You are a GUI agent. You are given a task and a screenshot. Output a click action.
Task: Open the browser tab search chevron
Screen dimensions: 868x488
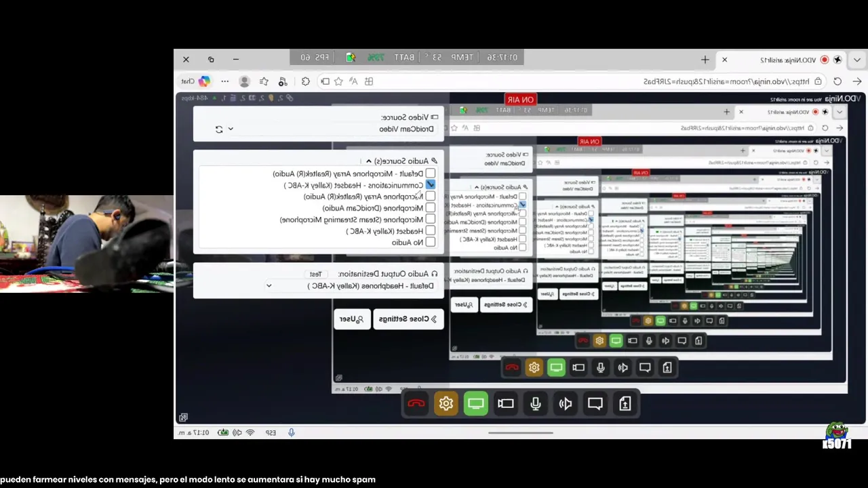point(857,60)
